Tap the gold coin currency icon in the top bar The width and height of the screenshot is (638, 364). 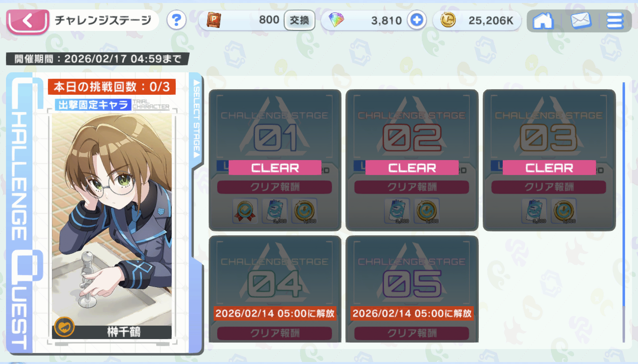click(x=448, y=20)
